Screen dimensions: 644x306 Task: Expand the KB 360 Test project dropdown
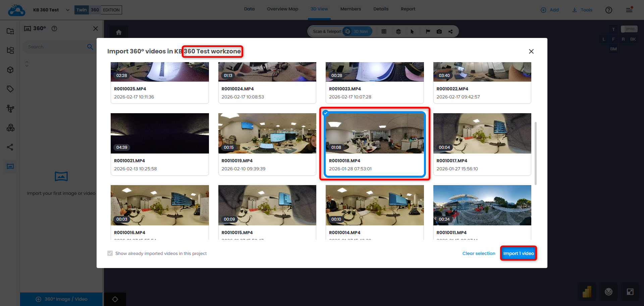tap(68, 10)
